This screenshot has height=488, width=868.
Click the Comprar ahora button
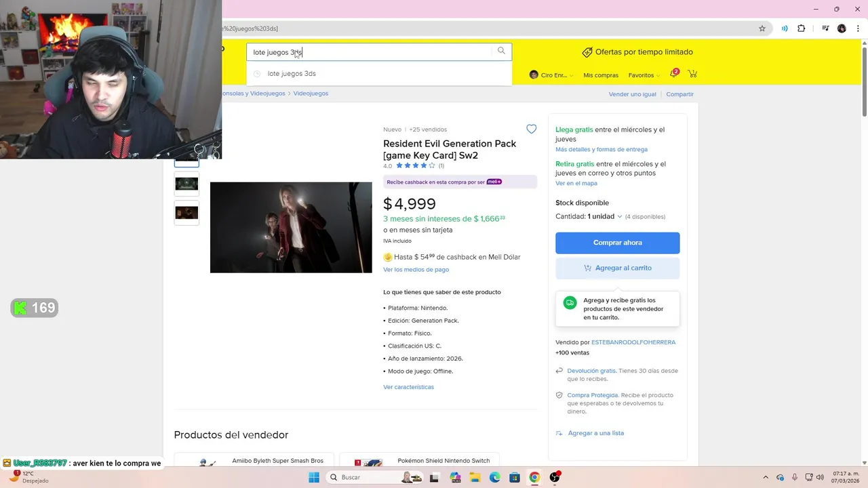pos(618,243)
